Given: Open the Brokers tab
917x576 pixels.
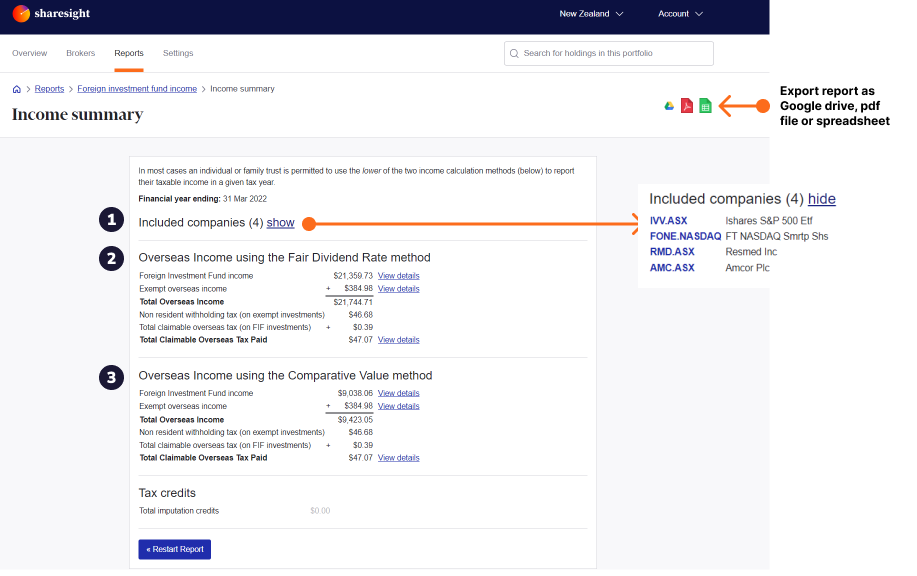Looking at the screenshot, I should point(80,53).
